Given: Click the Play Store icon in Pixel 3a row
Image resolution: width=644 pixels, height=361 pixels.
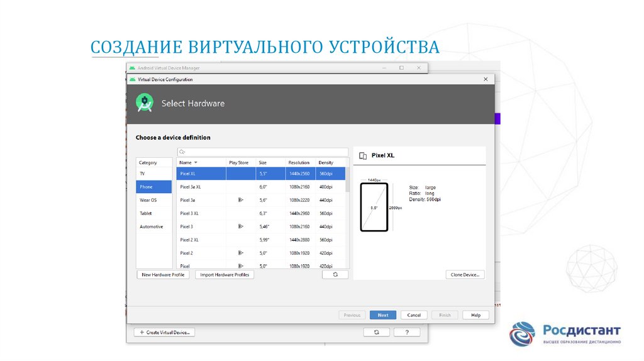Looking at the screenshot, I should pyautogui.click(x=240, y=200).
